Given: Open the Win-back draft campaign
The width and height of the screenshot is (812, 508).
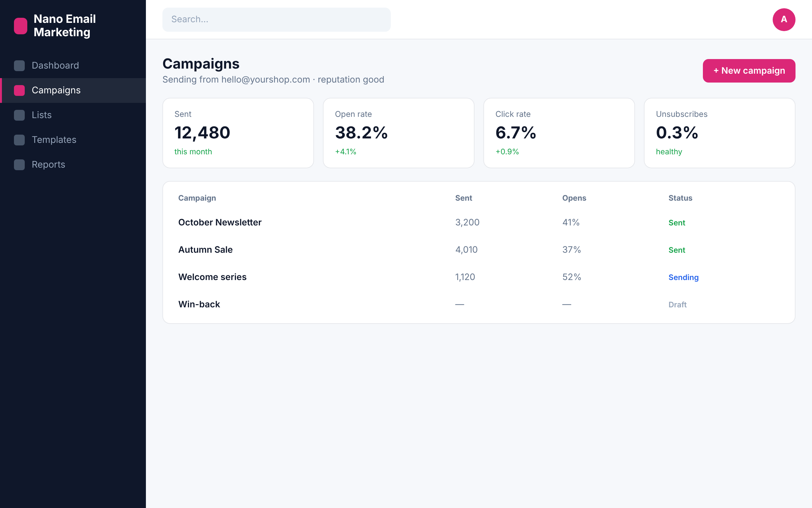Looking at the screenshot, I should pos(199,304).
